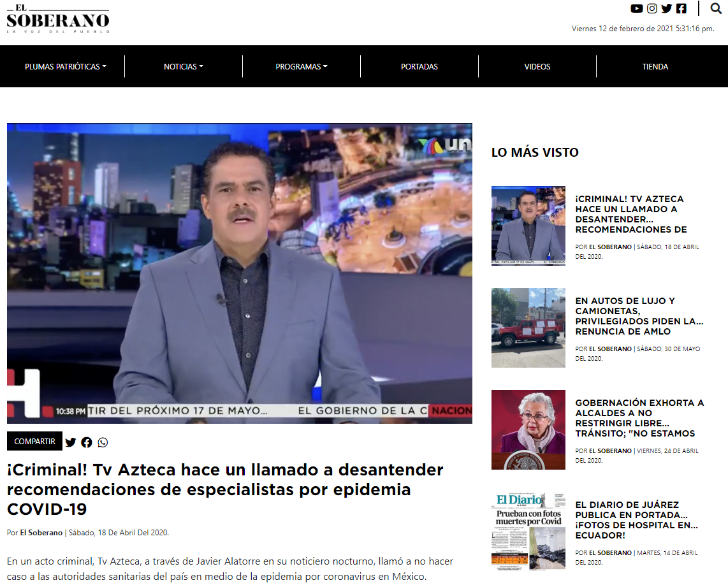
Task: Share article via WhatsApp
Action: point(103,442)
